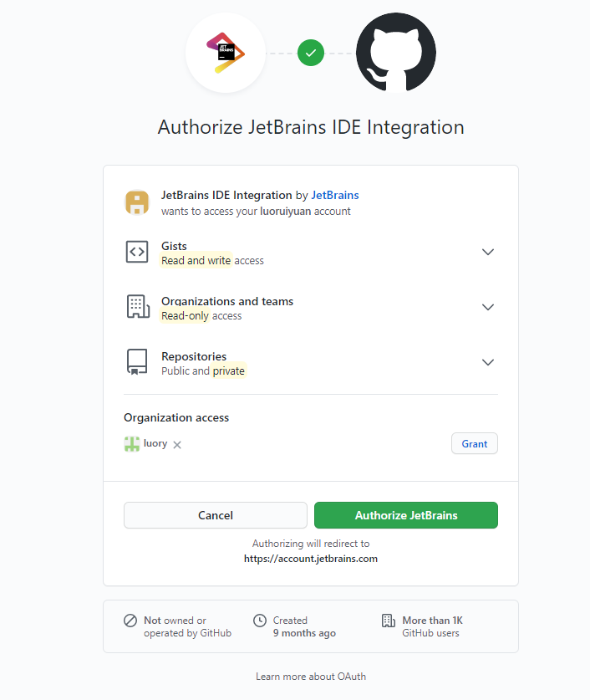
Task: Click the clock icon beside Created
Action: coord(260,621)
